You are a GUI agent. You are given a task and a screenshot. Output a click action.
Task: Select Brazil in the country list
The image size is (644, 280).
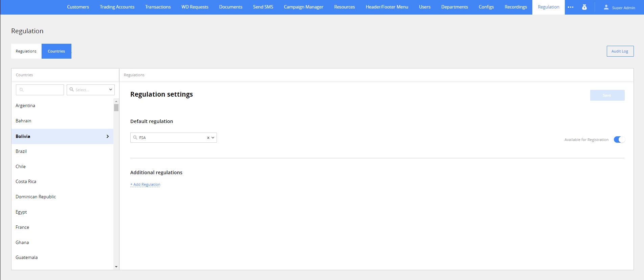[x=62, y=152]
